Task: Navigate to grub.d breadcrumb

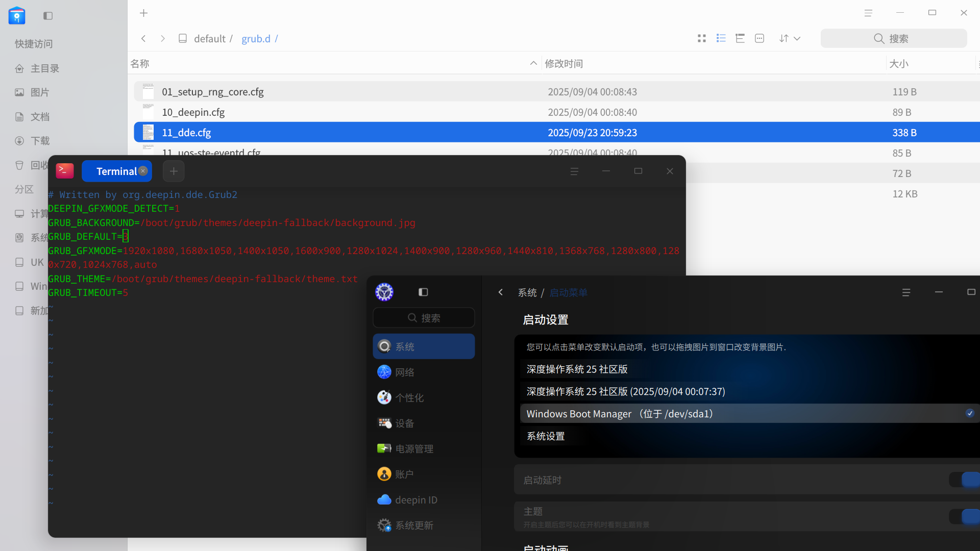Action: 256,39
